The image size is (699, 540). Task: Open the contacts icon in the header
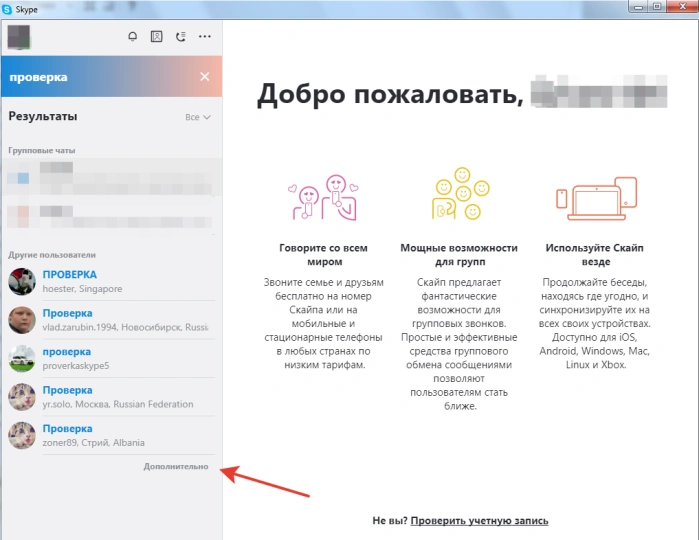pyautogui.click(x=156, y=37)
